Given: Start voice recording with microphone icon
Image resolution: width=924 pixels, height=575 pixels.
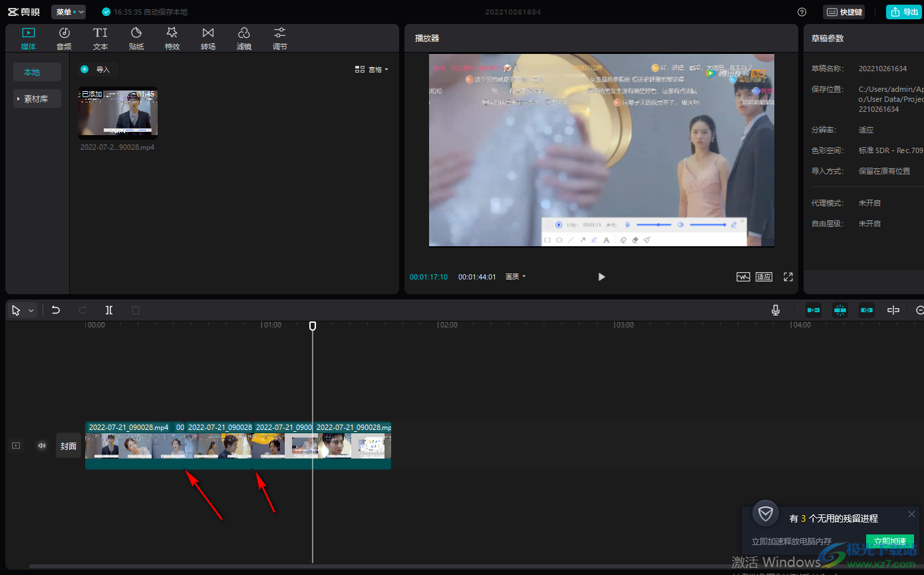Looking at the screenshot, I should coord(776,310).
